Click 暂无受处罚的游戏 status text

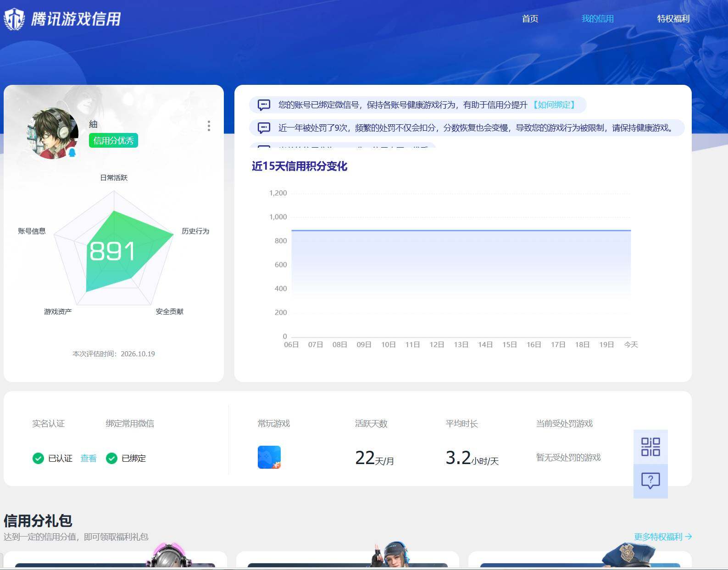click(568, 457)
